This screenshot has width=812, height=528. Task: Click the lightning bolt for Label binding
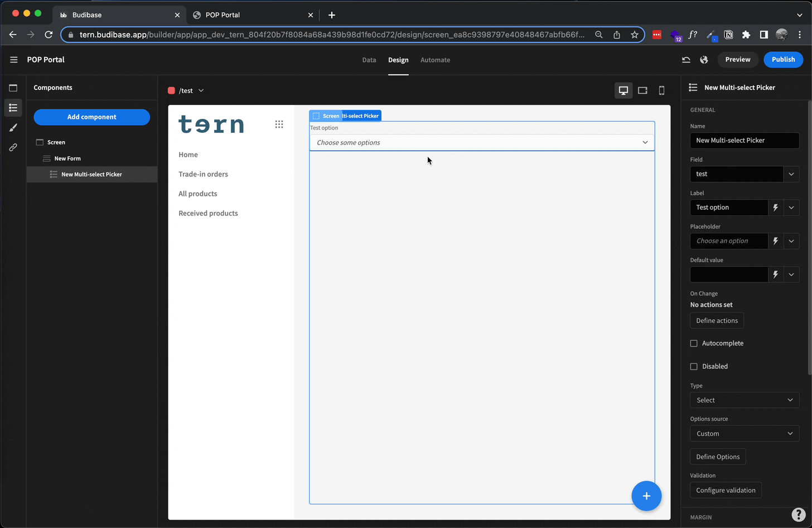tap(775, 208)
